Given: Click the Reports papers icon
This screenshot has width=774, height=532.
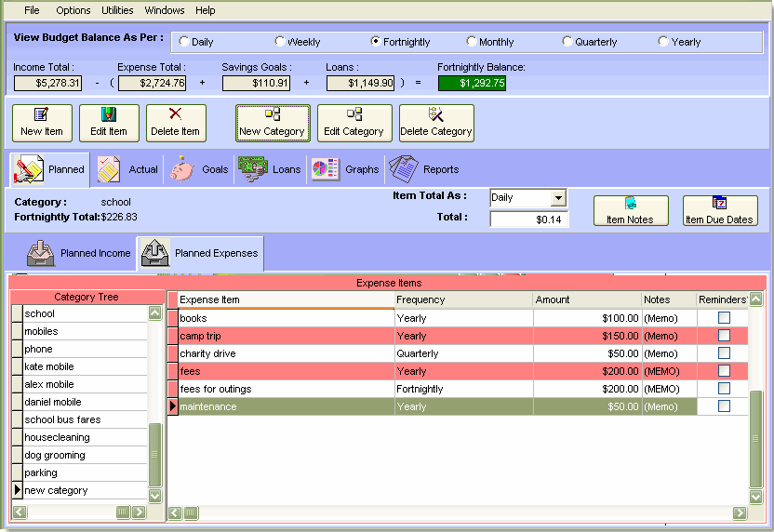Looking at the screenshot, I should tap(404, 169).
